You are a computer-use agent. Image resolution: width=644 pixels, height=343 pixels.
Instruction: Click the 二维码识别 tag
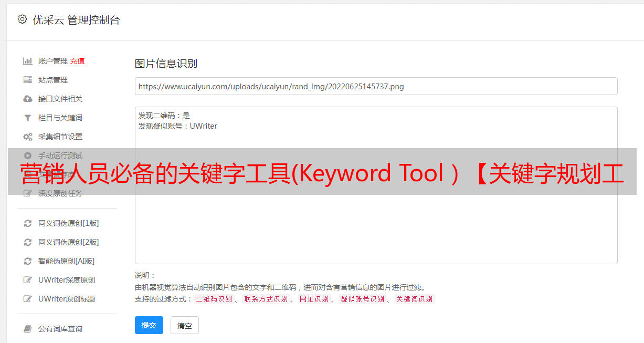pos(214,299)
